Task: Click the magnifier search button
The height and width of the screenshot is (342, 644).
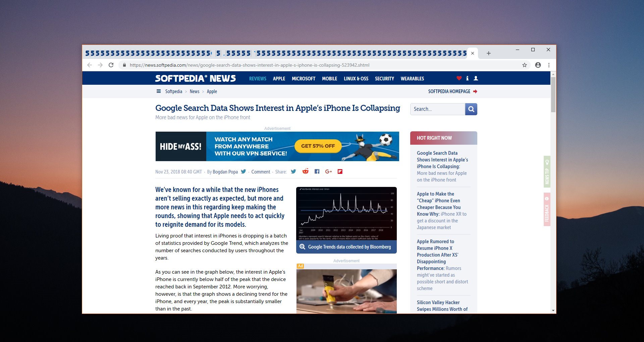Action: [471, 109]
